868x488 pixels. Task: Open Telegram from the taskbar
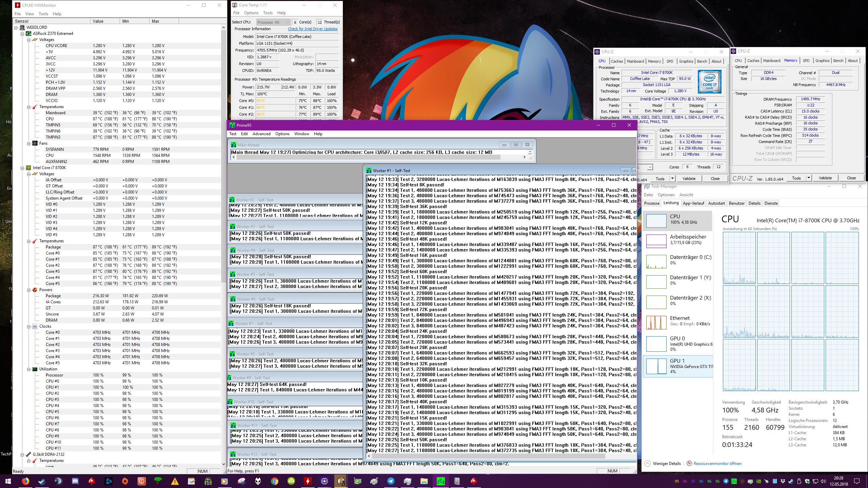(x=391, y=481)
